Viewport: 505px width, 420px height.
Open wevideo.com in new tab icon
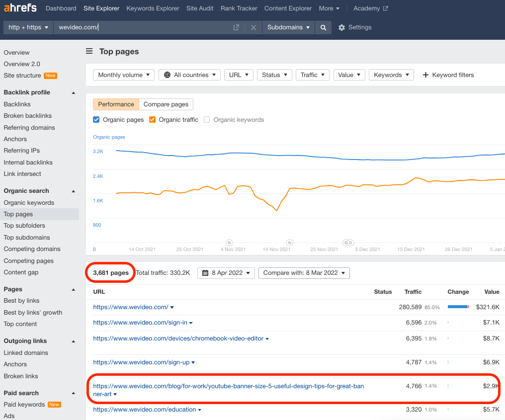tap(236, 27)
